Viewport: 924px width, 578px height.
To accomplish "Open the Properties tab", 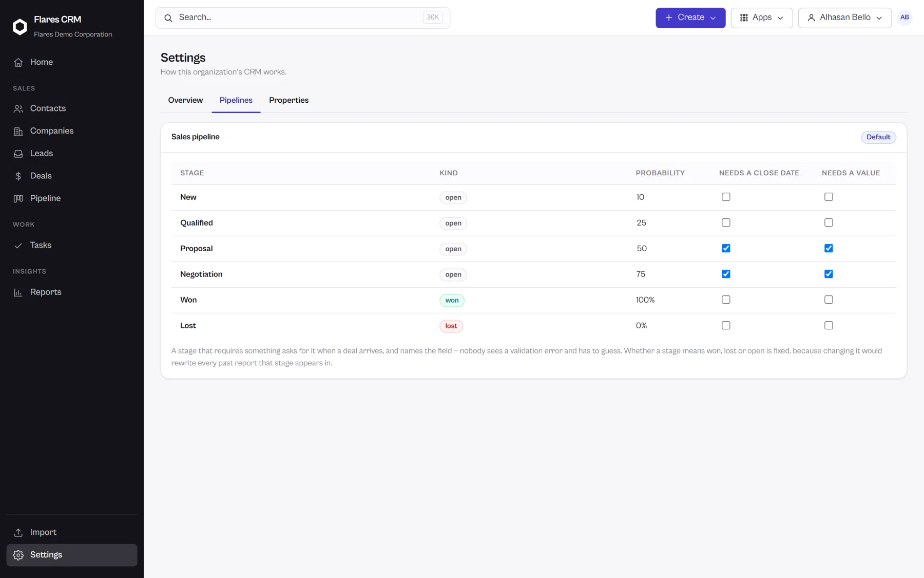I will coord(288,100).
